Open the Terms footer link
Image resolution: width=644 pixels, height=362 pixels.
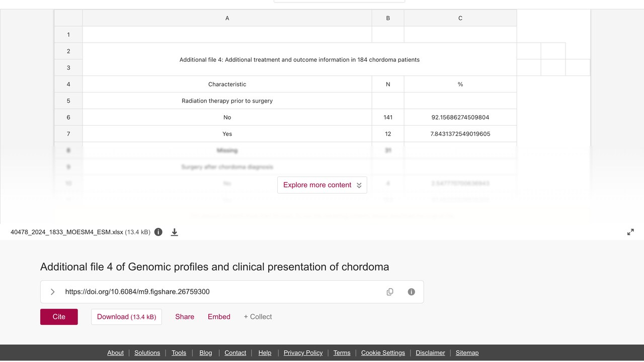click(x=342, y=353)
